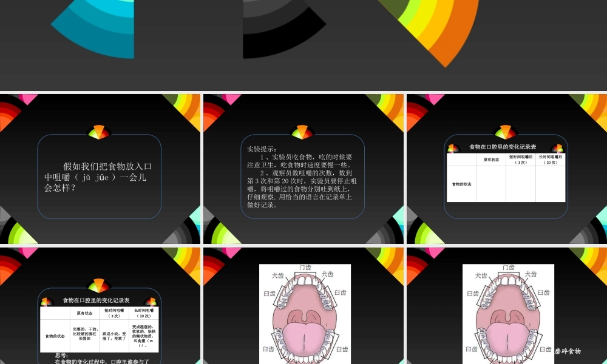Click the orange-yellow fan graphic at top right
Image resolution: width=607 pixels, height=364 pixels.
(443, 30)
